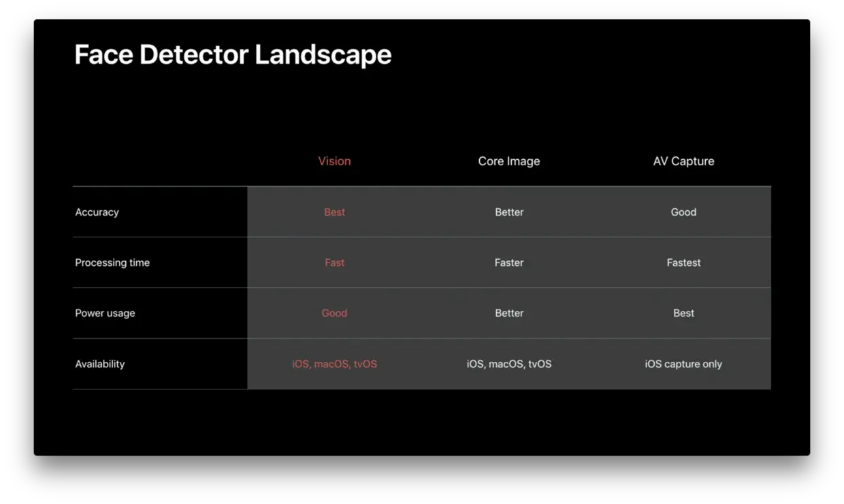Select the Vision column header

(335, 161)
